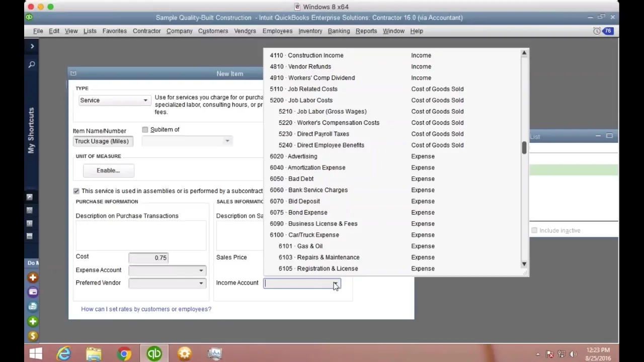
Task: Switch to QuickBooks taskbar icon
Action: (x=154, y=354)
